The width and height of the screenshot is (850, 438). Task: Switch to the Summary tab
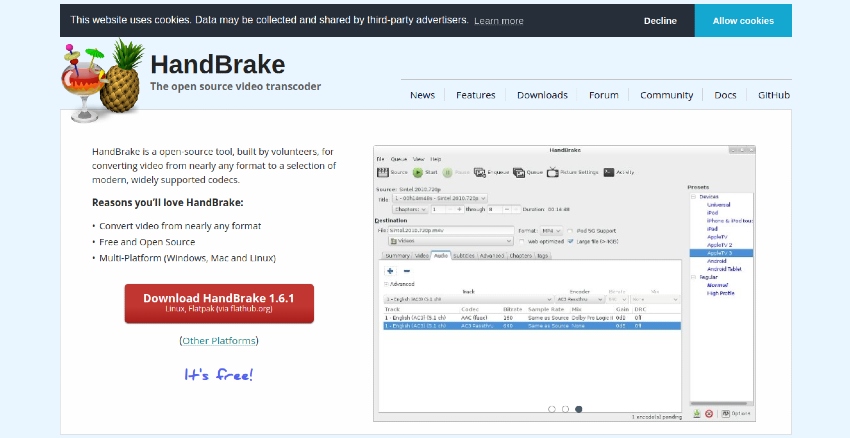pos(397,256)
